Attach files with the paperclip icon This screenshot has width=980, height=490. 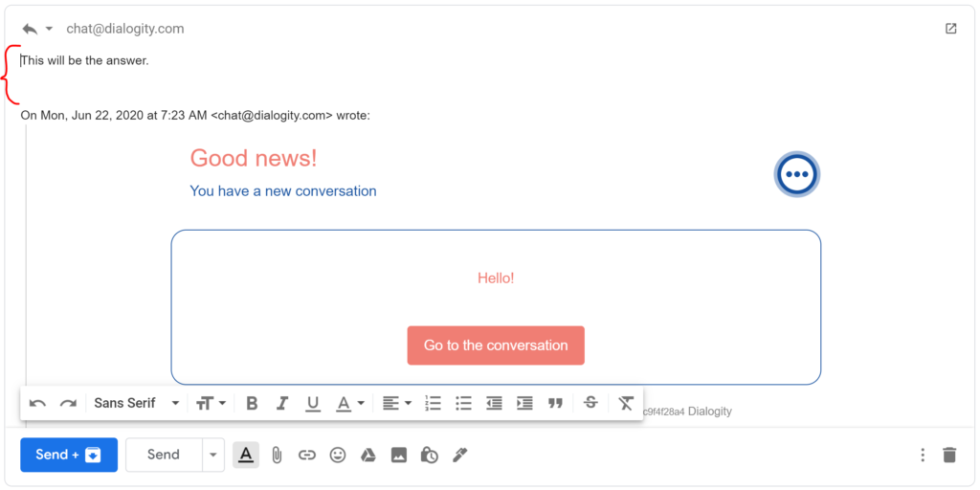tap(277, 455)
